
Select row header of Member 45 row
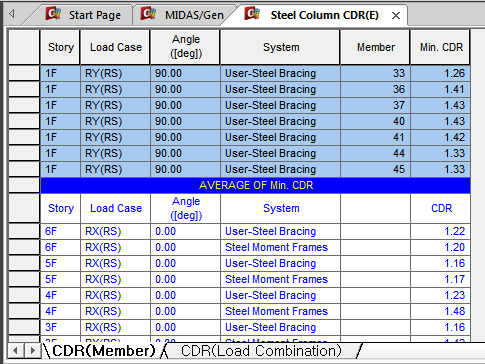pyautogui.click(x=24, y=169)
